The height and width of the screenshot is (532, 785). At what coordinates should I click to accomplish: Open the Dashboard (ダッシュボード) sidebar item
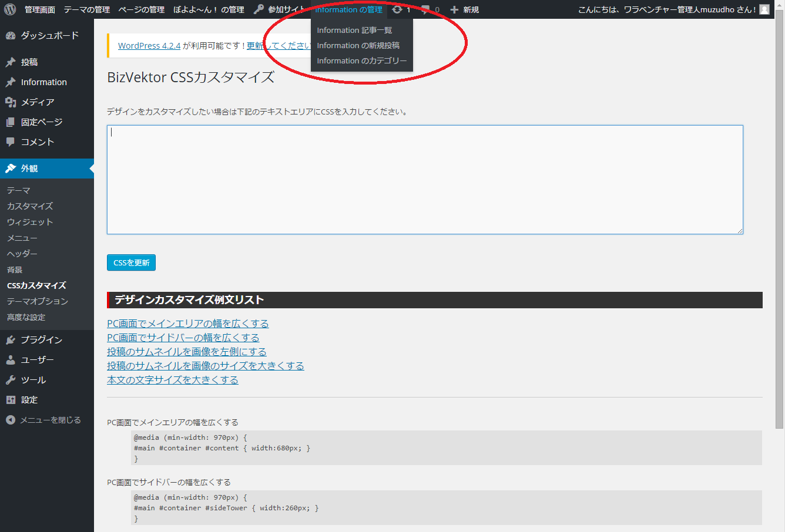[47, 36]
